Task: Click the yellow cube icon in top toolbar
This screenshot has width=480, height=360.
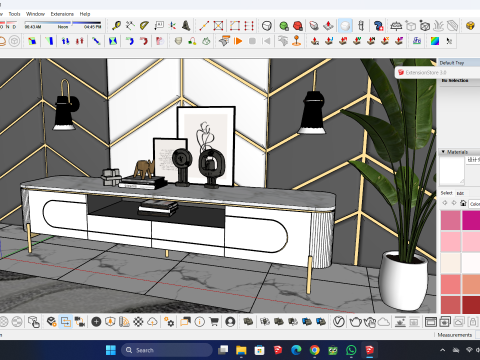Action: point(470,26)
